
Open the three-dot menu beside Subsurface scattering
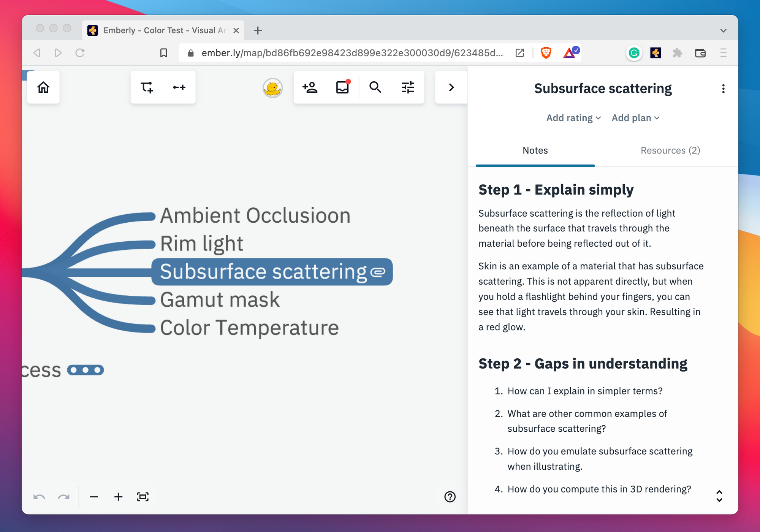723,89
